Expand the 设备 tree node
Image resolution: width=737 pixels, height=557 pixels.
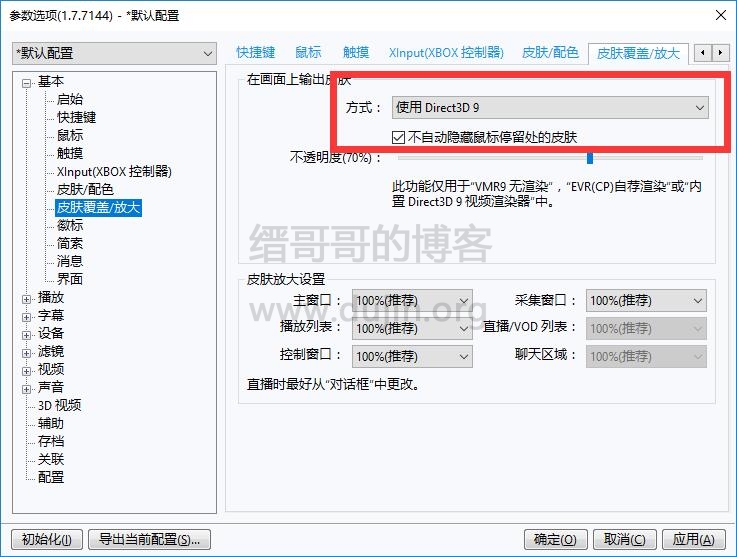pyautogui.click(x=27, y=335)
